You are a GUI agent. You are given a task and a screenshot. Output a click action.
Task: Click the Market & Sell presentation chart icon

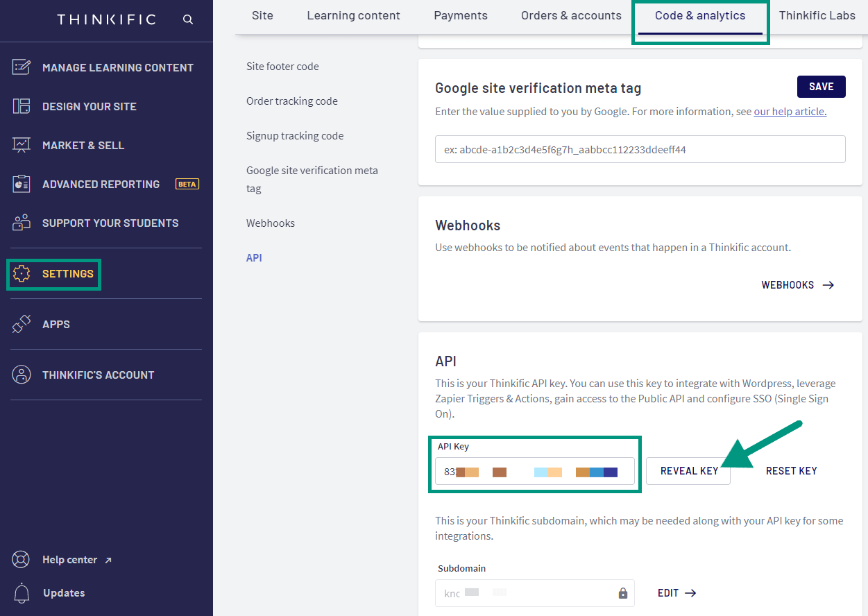(22, 144)
